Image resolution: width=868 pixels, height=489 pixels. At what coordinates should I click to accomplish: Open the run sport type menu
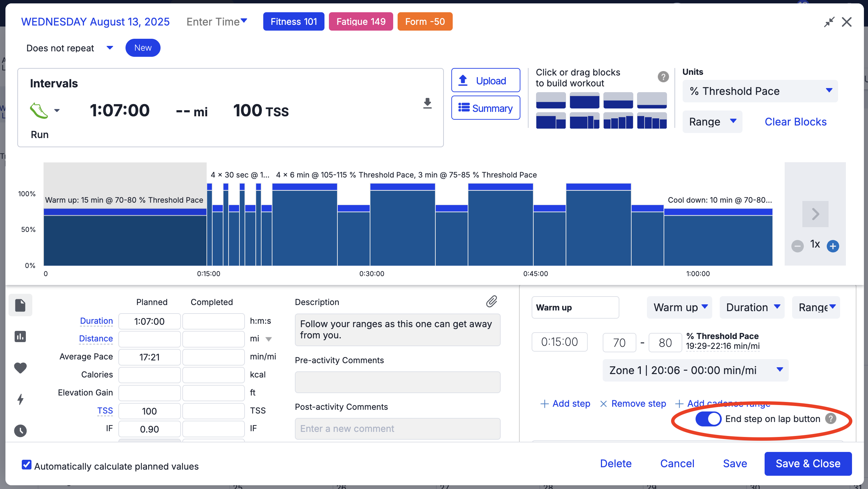(x=57, y=111)
